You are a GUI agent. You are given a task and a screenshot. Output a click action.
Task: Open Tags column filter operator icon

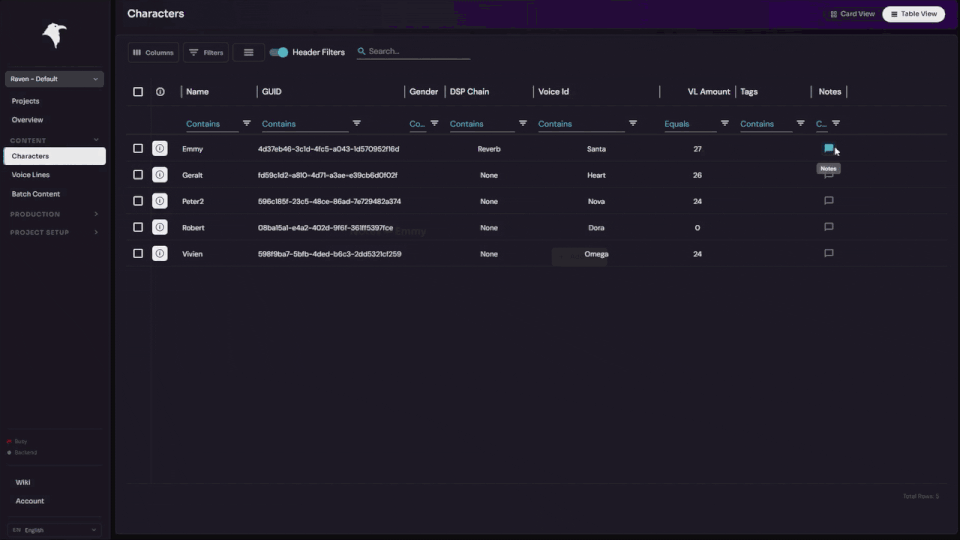tap(800, 123)
